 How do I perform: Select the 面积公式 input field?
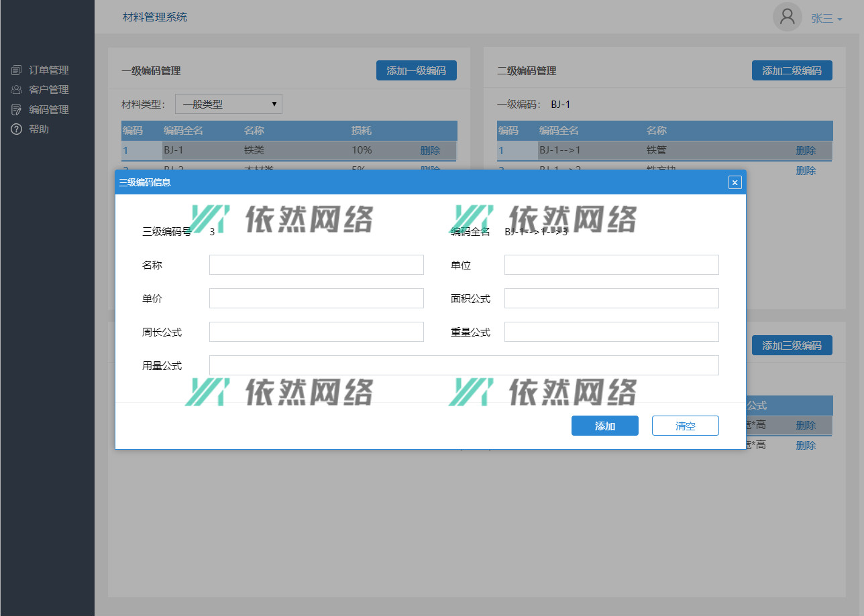(x=611, y=298)
